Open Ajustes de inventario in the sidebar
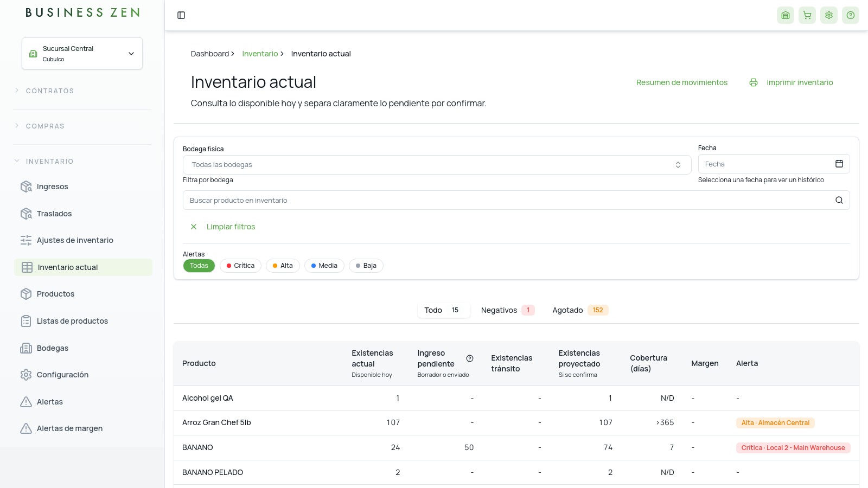The image size is (868, 488). tap(83, 240)
